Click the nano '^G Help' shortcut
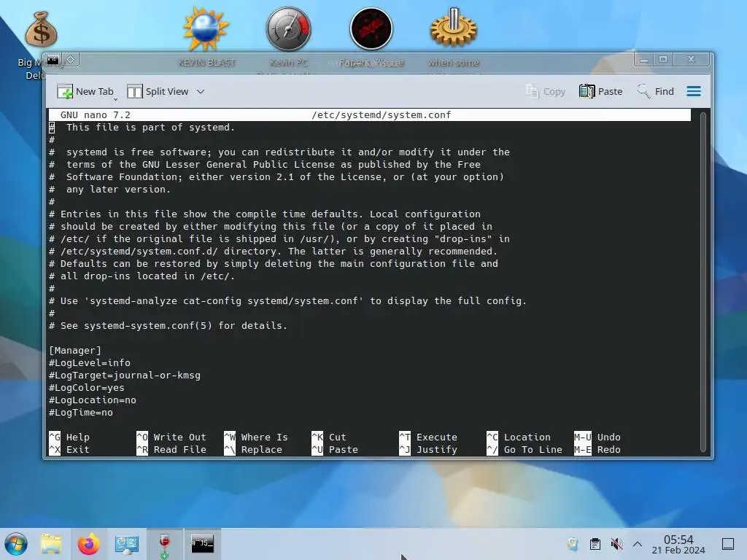 pyautogui.click(x=69, y=437)
